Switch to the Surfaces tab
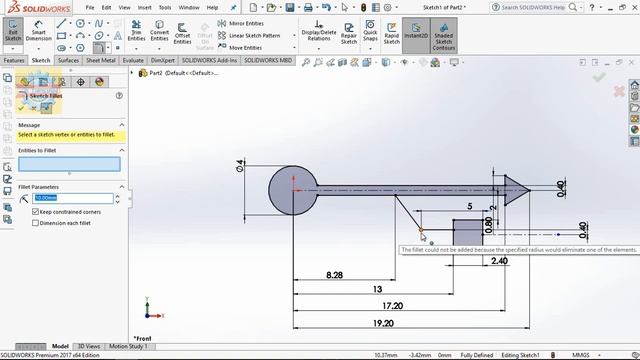 pyautogui.click(x=68, y=60)
